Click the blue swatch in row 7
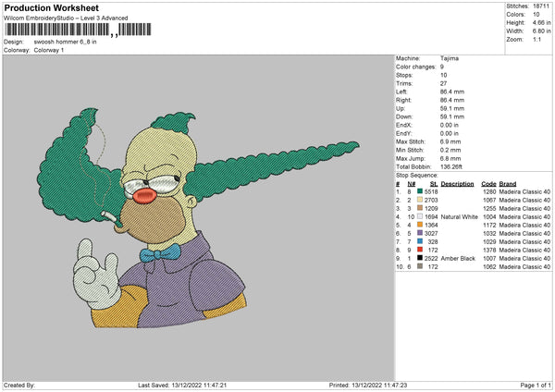Viewport: 555px width, 392px height. [420, 241]
